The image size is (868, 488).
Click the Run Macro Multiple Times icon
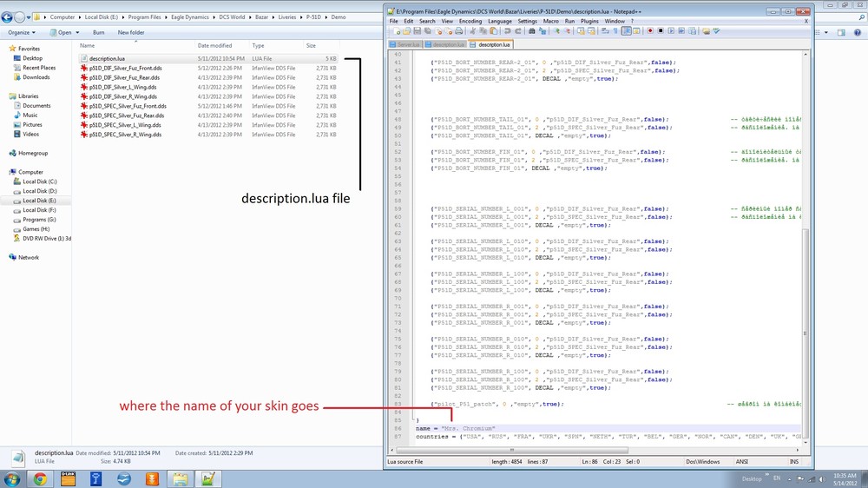(681, 31)
